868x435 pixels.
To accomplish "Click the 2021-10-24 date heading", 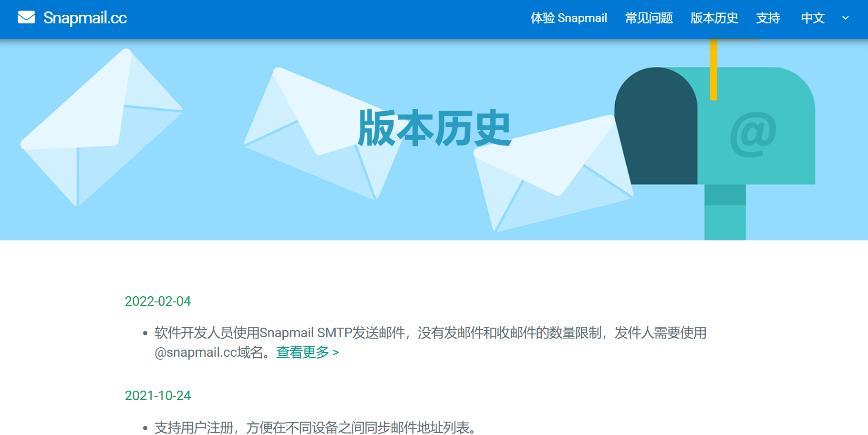I will (158, 395).
